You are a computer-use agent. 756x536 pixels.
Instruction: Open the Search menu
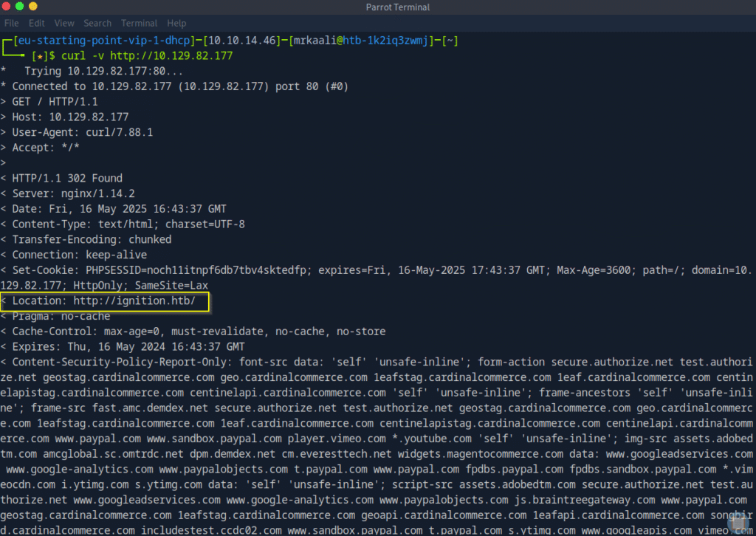tap(97, 24)
